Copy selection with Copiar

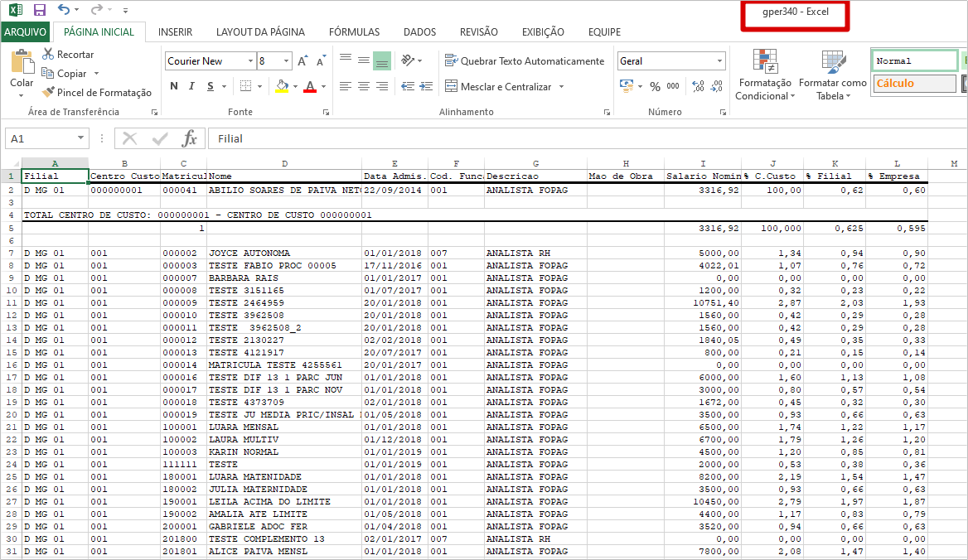tap(64, 74)
